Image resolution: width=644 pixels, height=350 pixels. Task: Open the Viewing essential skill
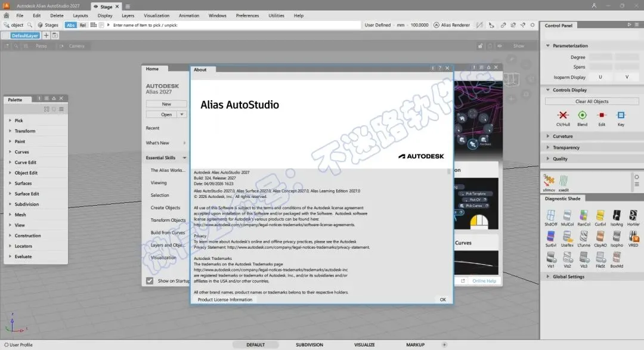[159, 183]
